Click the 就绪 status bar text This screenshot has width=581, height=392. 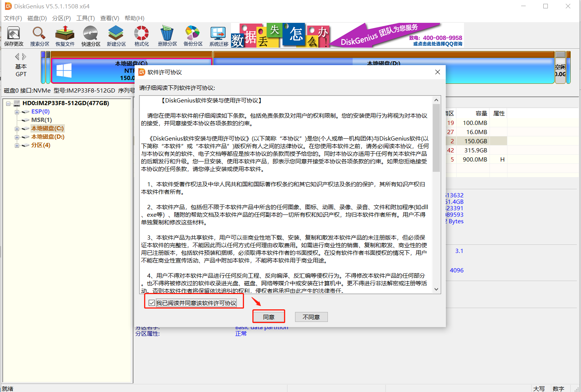(x=8, y=389)
